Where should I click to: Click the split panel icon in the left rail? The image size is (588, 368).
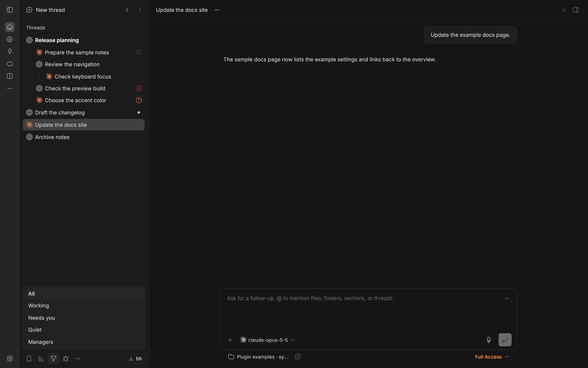point(10,76)
